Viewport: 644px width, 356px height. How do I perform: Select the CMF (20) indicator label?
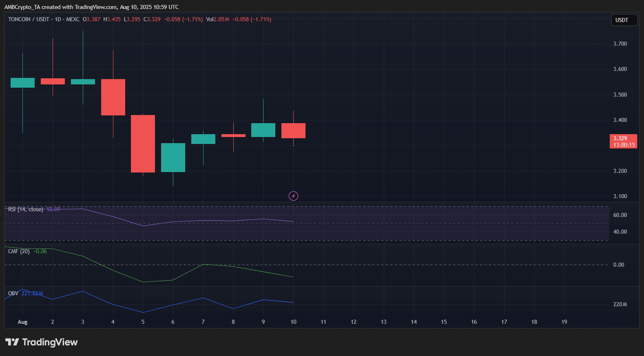tap(19, 251)
